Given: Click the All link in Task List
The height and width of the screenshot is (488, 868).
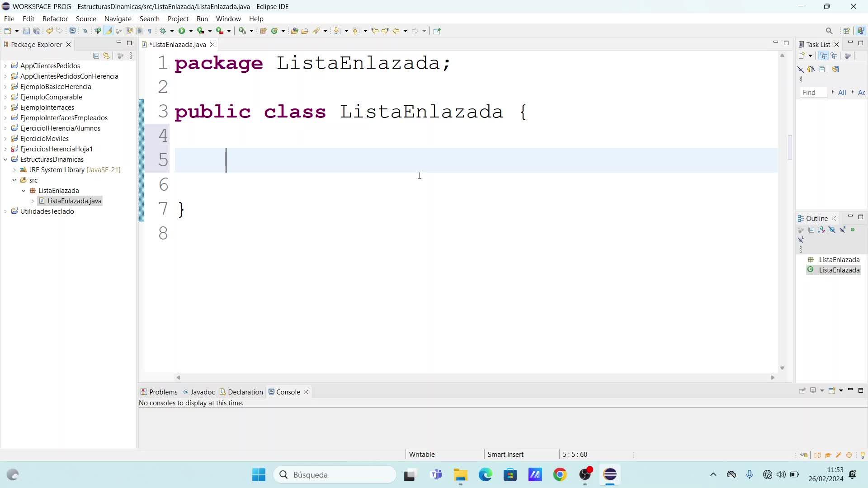Looking at the screenshot, I should (842, 92).
